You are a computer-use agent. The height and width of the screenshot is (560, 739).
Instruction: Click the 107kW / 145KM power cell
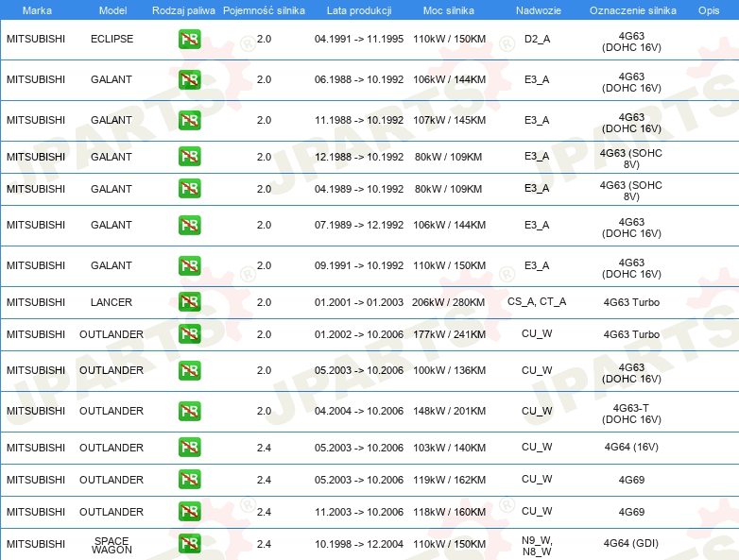click(449, 120)
